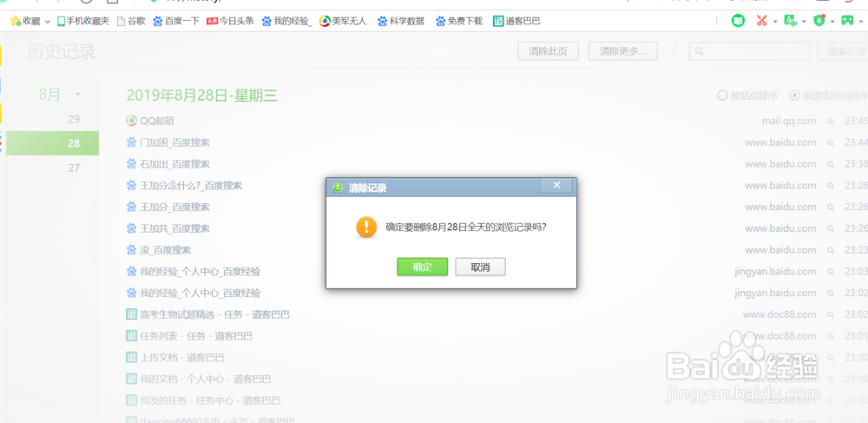Expand the game controller dropdown arrow
Image resolution: width=868 pixels, height=423 pixels.
[861, 22]
